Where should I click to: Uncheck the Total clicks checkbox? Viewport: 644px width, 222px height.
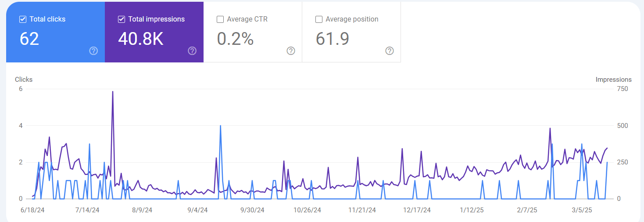pyautogui.click(x=23, y=19)
